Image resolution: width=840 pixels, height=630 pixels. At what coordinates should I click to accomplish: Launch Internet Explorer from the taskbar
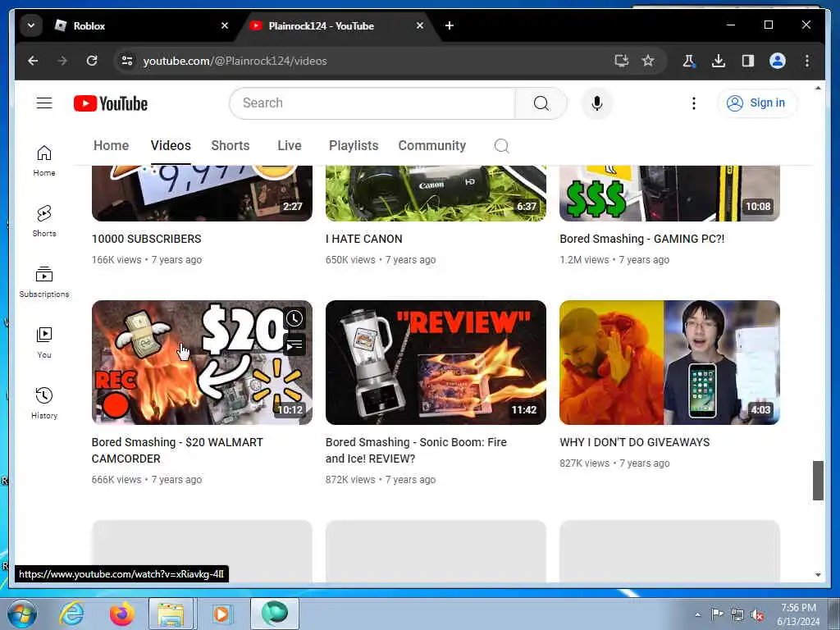(x=71, y=614)
